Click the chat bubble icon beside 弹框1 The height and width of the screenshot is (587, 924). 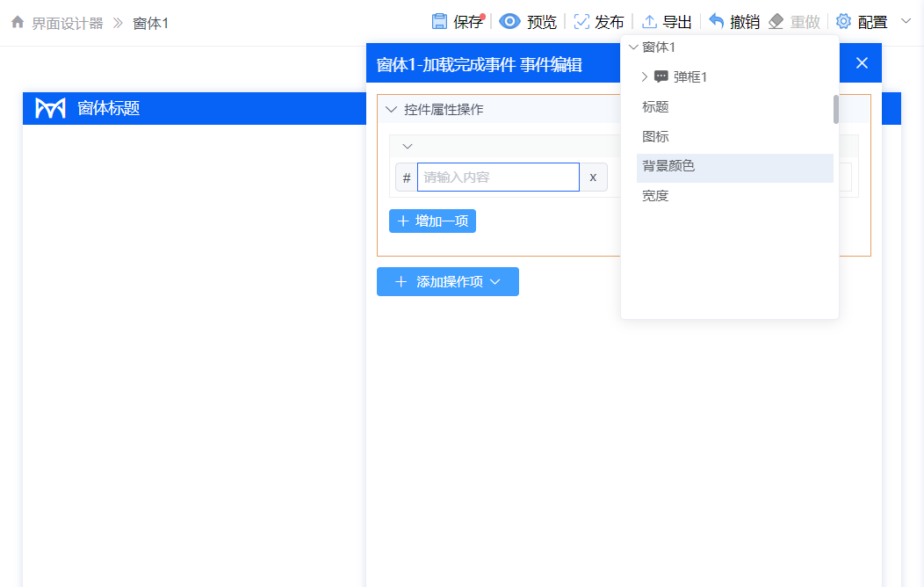661,76
